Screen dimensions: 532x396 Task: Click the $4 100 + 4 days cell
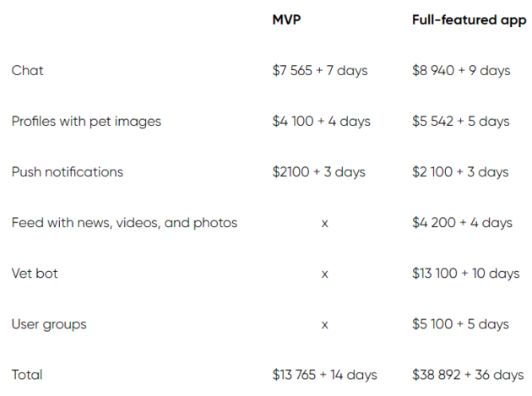(322, 121)
